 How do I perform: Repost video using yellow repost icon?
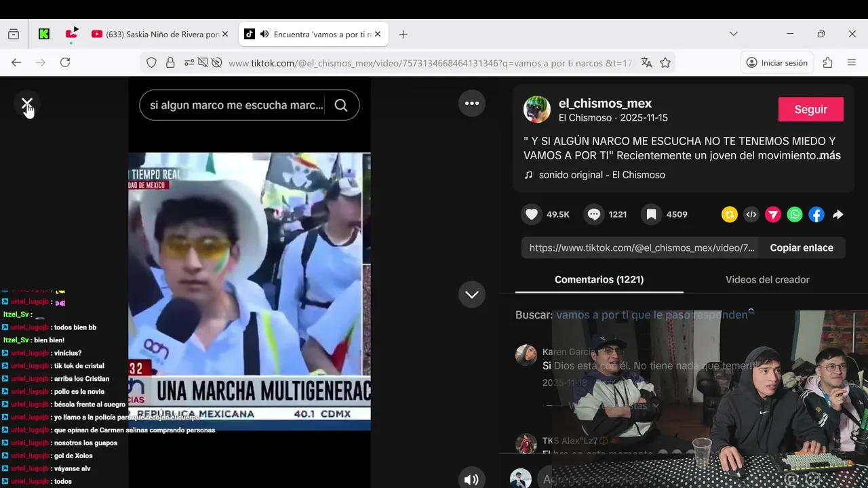pyautogui.click(x=730, y=215)
